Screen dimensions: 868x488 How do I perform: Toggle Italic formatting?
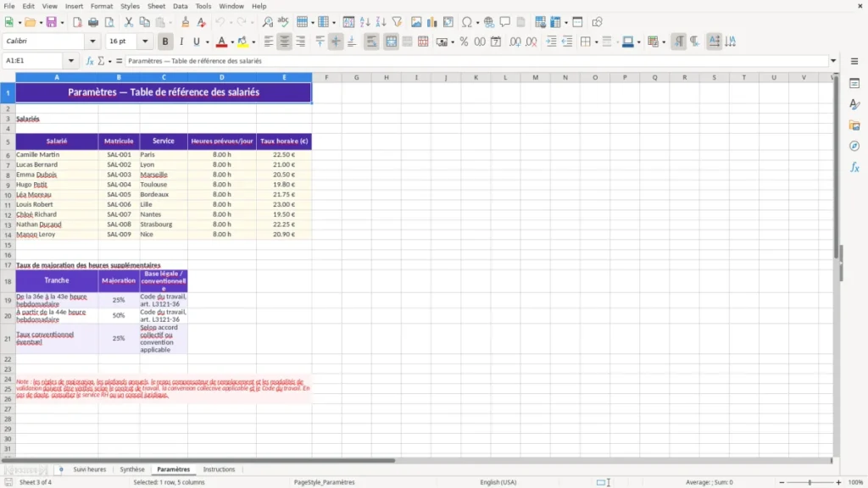point(181,42)
